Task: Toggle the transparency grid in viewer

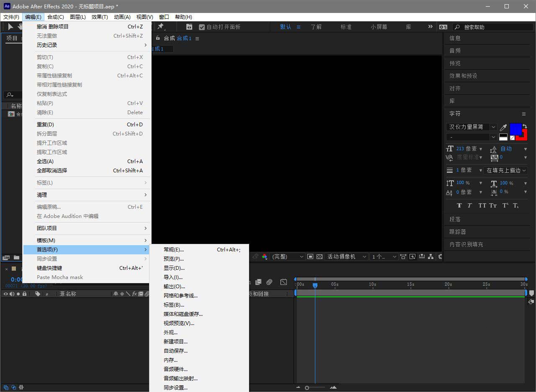Action: pyautogui.click(x=320, y=256)
